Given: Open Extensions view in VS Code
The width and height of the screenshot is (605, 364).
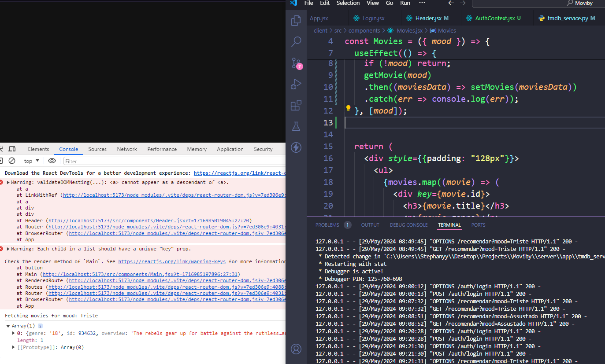Looking at the screenshot, I should coord(296,105).
